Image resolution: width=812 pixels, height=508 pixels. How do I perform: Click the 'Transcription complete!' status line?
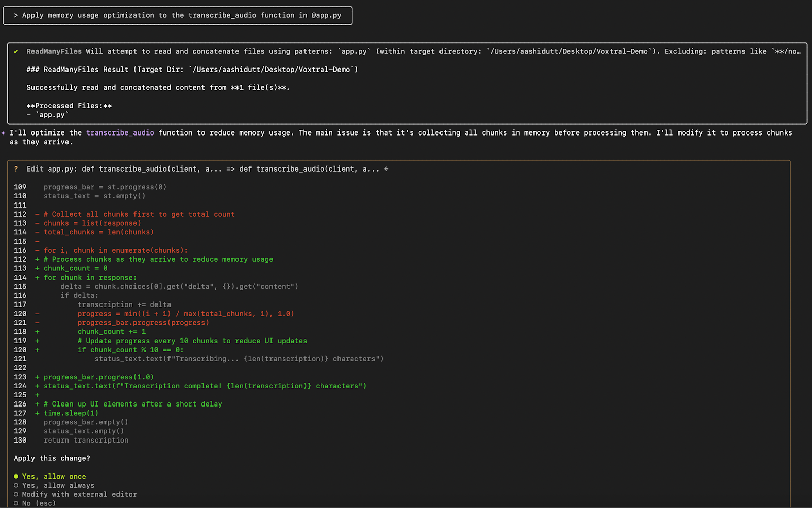[x=205, y=386]
